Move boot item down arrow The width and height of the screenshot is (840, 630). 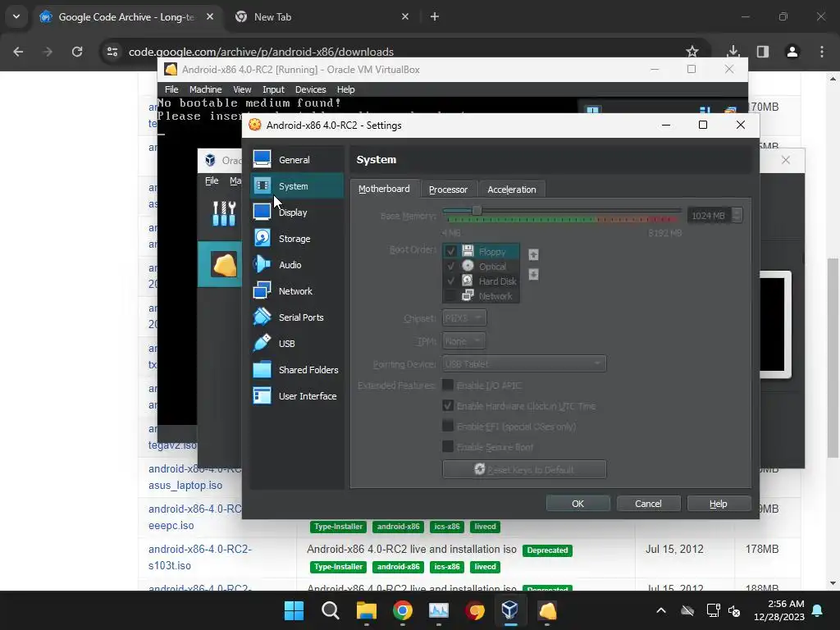[x=533, y=274]
